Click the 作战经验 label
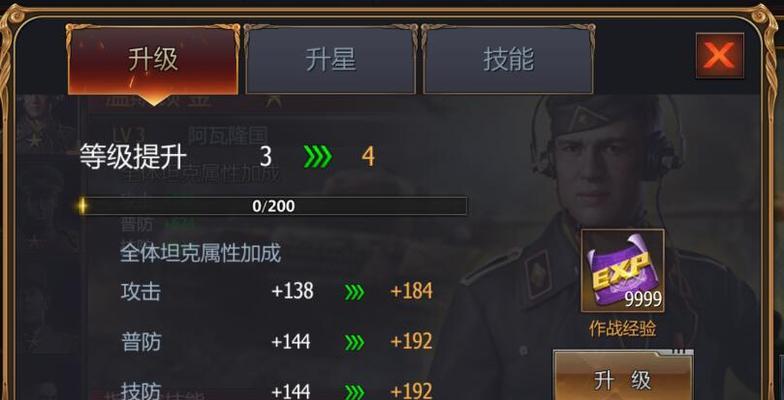 [622, 329]
